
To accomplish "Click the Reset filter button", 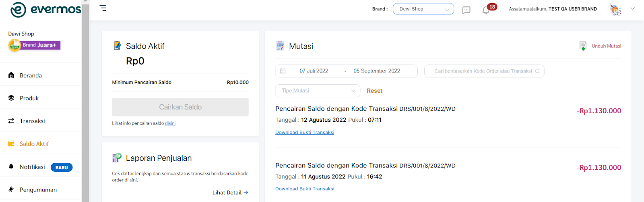I will tap(374, 91).
